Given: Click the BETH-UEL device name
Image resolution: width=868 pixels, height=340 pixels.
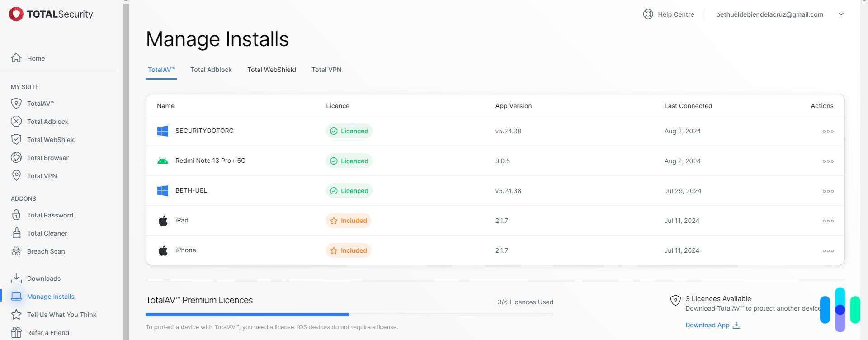Looking at the screenshot, I should [191, 190].
